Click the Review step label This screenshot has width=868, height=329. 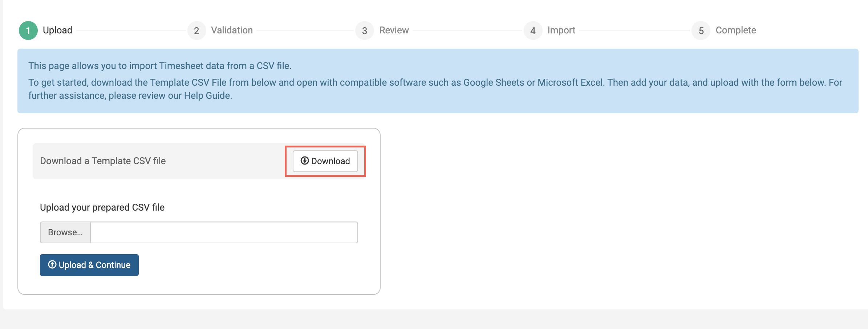tap(394, 30)
